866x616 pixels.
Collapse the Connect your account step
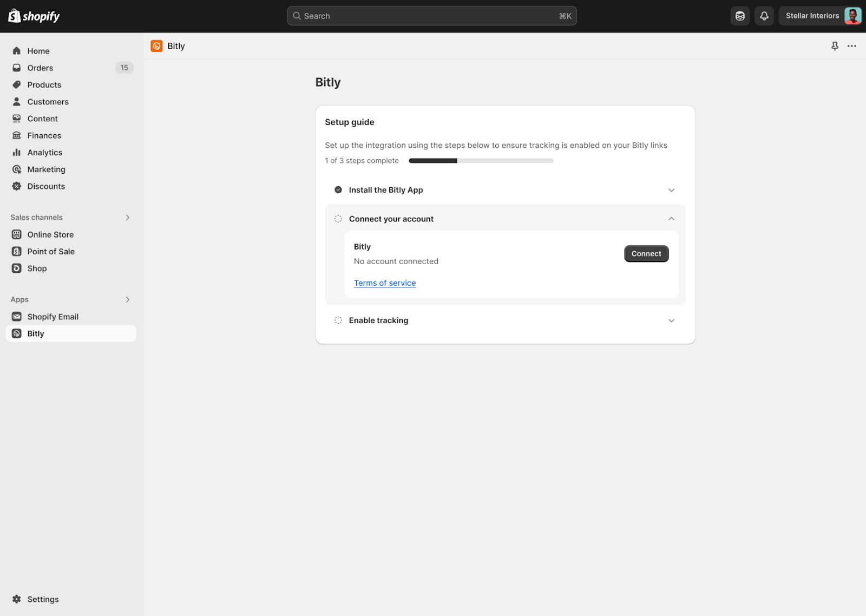coord(671,219)
